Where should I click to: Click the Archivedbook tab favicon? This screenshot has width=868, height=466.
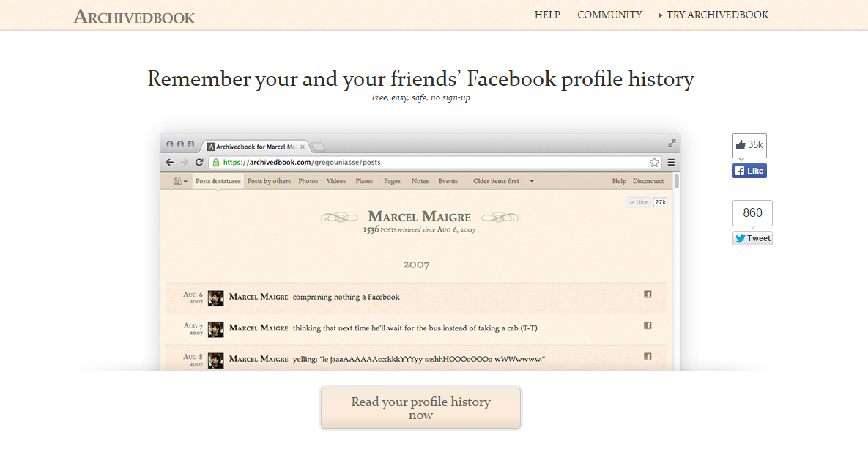[x=211, y=147]
